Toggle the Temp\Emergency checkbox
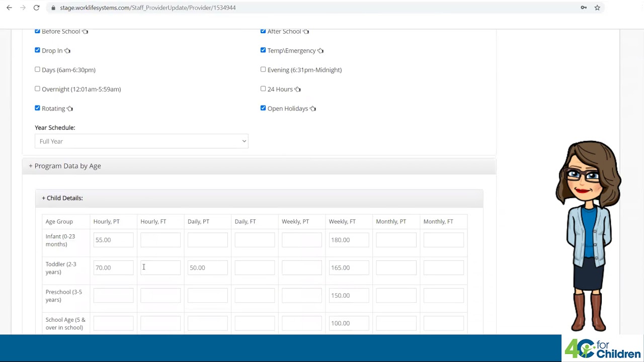Viewport: 644px width, 362px height. coord(263,50)
